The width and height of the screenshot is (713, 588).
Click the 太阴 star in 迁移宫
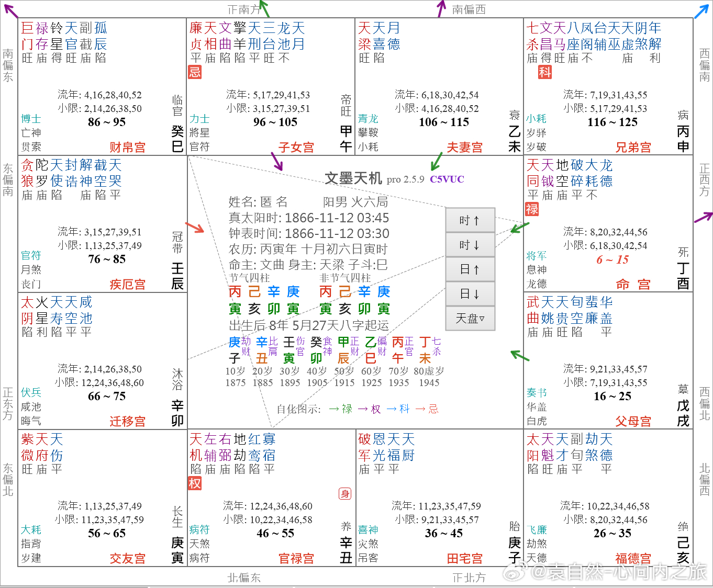click(27, 310)
